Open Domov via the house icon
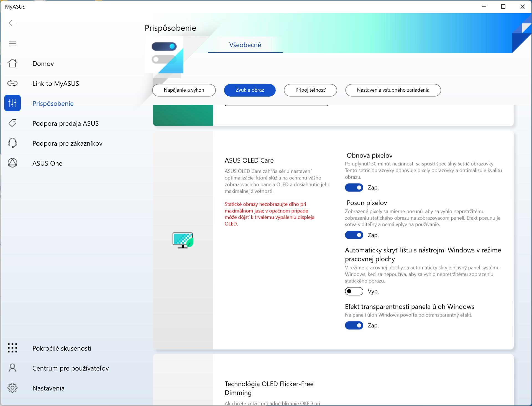The width and height of the screenshot is (532, 406). [12, 63]
